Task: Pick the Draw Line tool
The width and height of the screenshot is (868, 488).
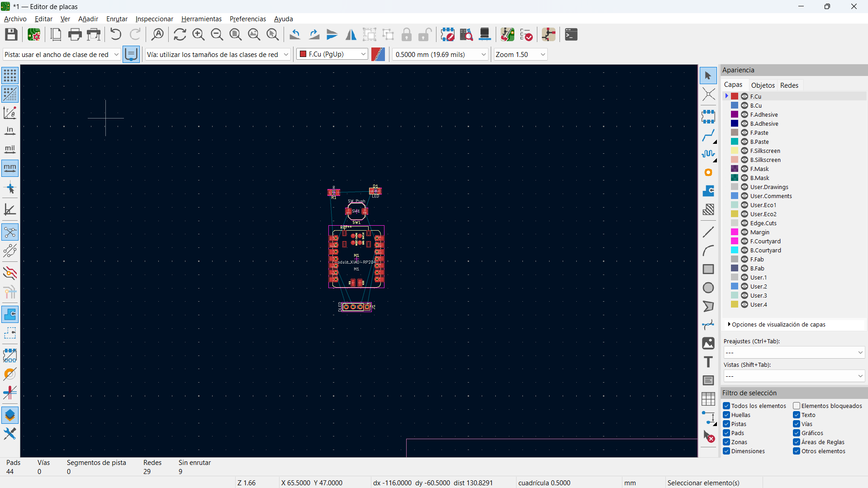Action: [x=708, y=232]
